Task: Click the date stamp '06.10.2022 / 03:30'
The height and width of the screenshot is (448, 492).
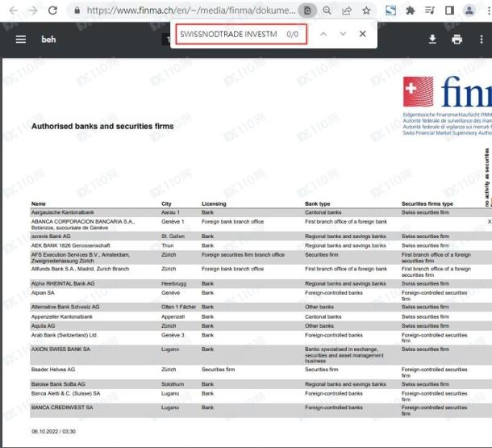Action: (53, 431)
